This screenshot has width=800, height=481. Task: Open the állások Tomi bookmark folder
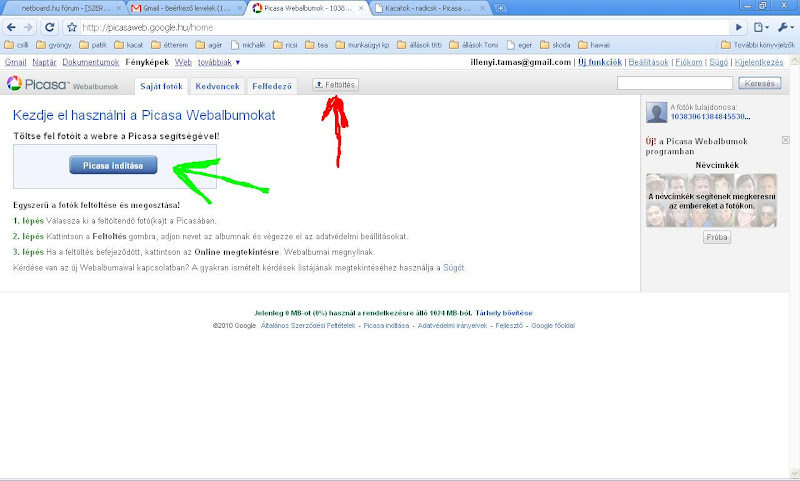tap(473, 45)
